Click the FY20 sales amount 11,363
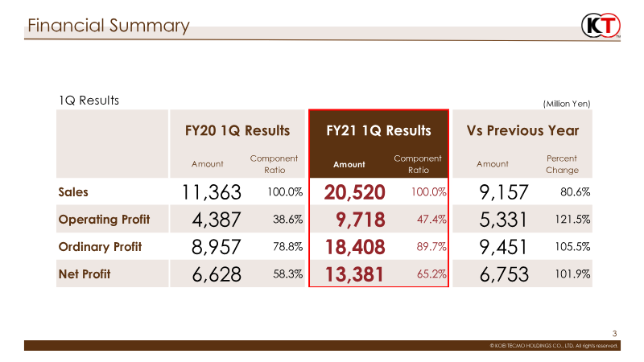The image size is (644, 362). click(x=210, y=192)
